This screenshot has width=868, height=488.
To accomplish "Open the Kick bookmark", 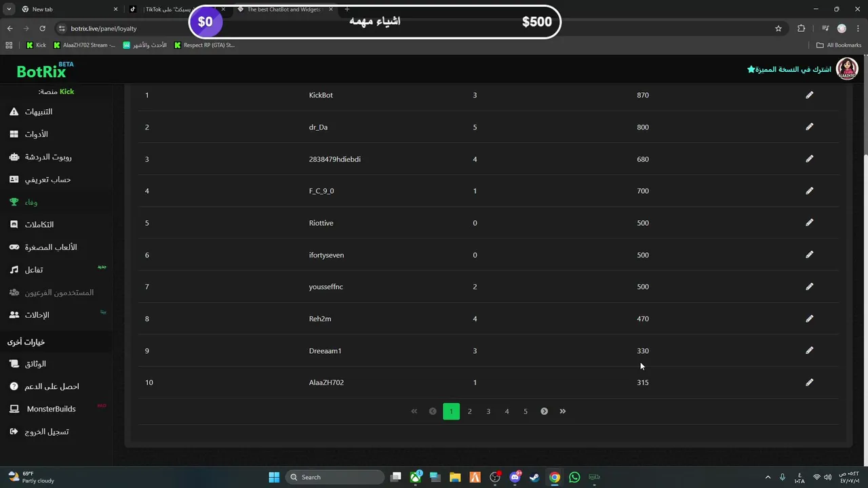I will coord(36,45).
